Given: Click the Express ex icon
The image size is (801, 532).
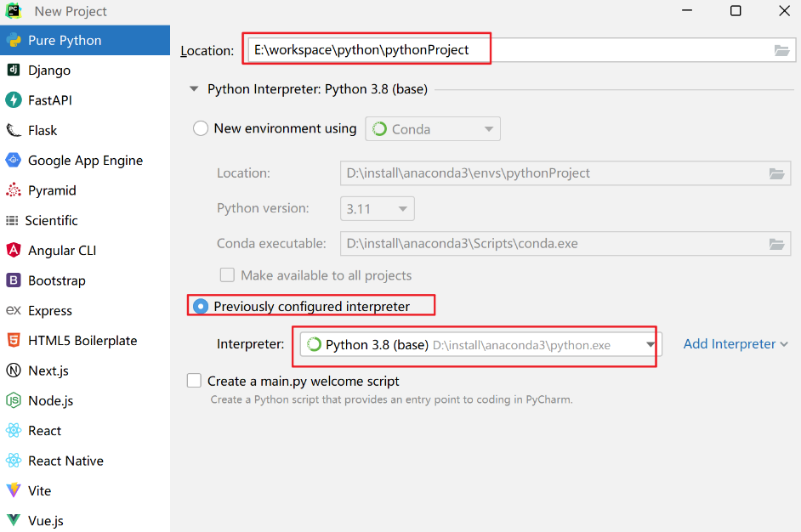Looking at the screenshot, I should 14,310.
